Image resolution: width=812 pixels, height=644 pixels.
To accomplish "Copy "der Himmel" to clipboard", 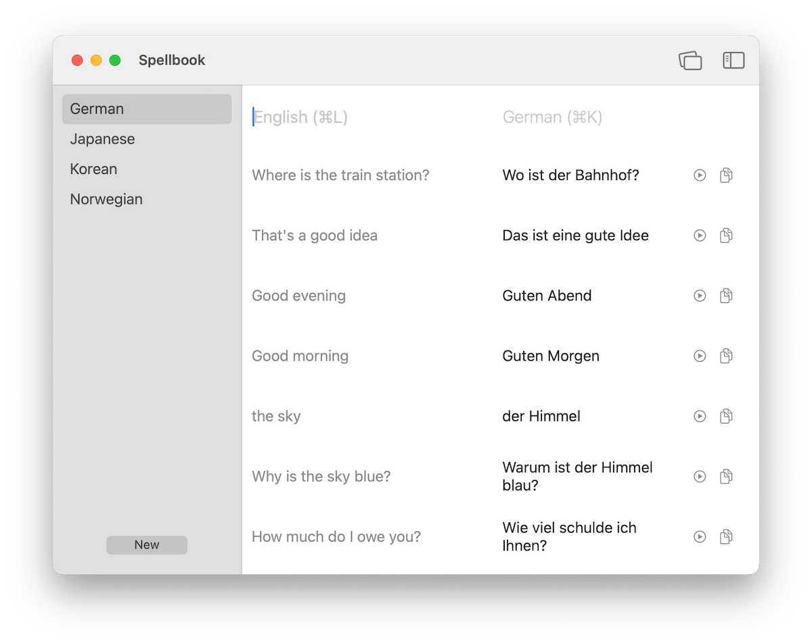I will (x=726, y=415).
